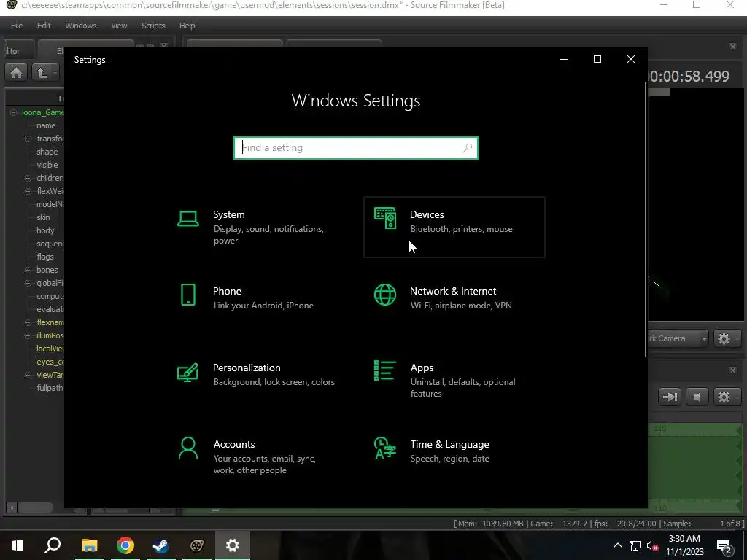The width and height of the screenshot is (747, 560).
Task: Open File Explorer from taskbar
Action: [89, 545]
